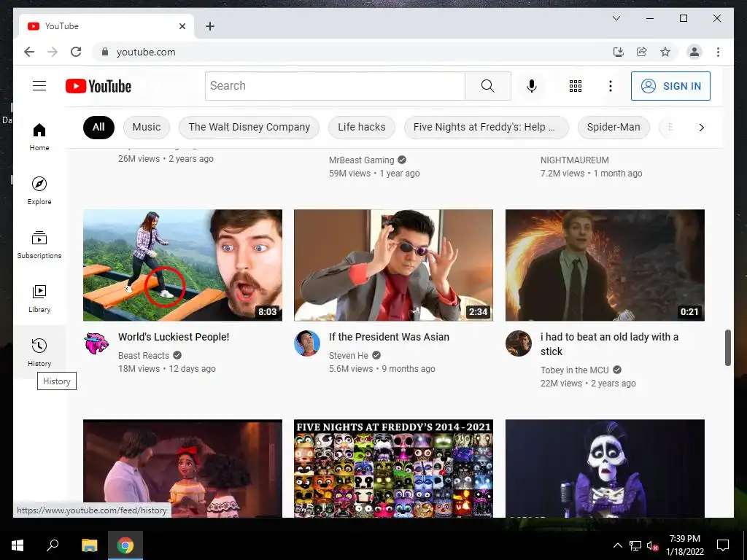Click the SIGN IN button
Image resolution: width=747 pixels, height=560 pixels.
click(x=670, y=86)
